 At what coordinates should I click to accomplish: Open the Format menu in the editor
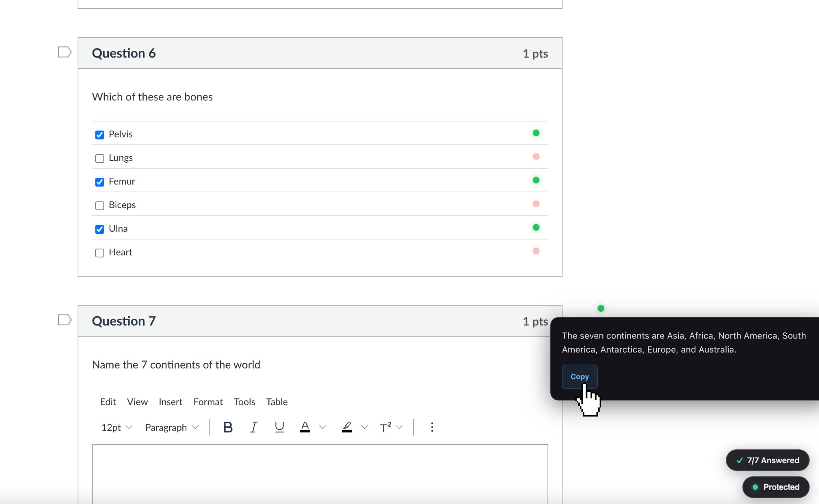(208, 402)
